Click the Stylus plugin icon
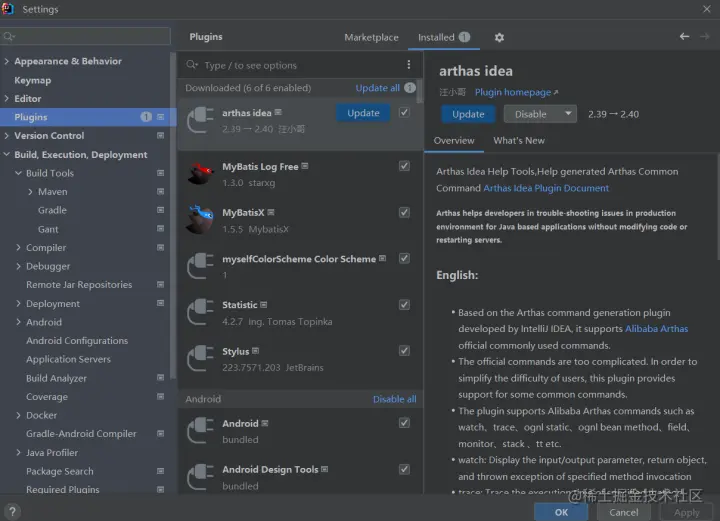Image resolution: width=720 pixels, height=521 pixels. [x=200, y=359]
